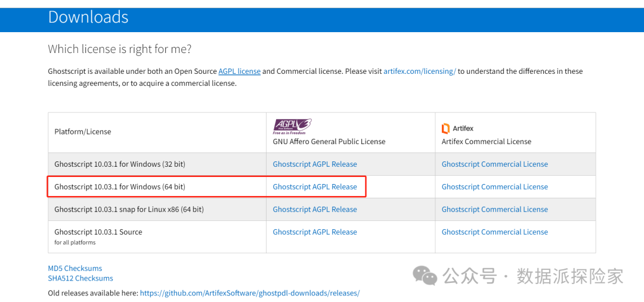Open AGPL Release for Windows 64 bit
This screenshot has height=302, width=644.
[x=315, y=186]
